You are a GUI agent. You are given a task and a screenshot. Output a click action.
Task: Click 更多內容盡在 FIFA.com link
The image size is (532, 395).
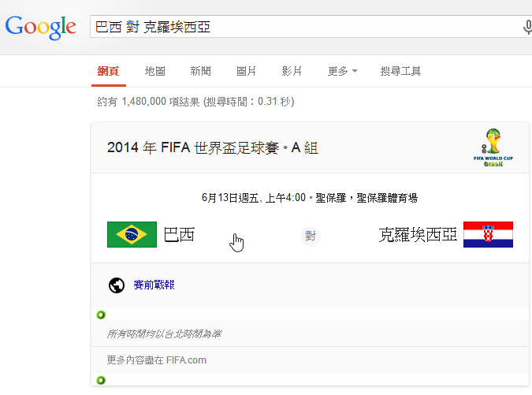click(156, 360)
